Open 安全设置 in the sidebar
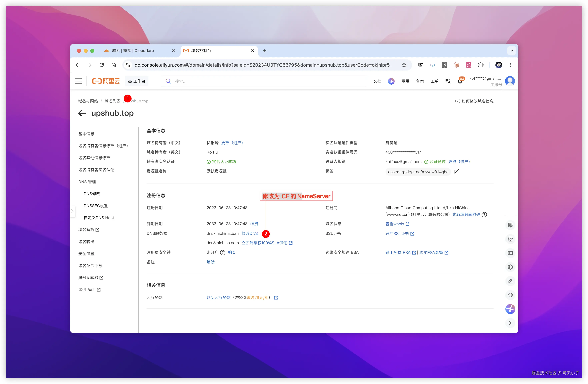The image size is (588, 384). 86,254
